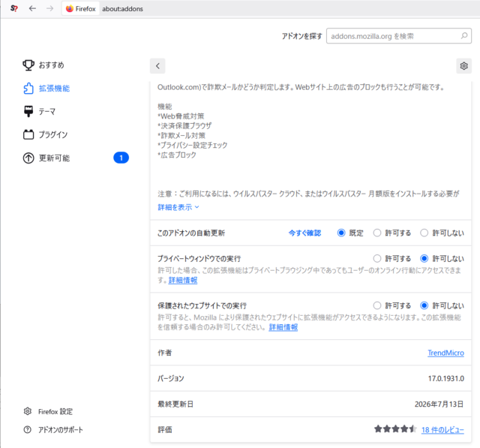Click the S? extension icon in toolbar

14,8
